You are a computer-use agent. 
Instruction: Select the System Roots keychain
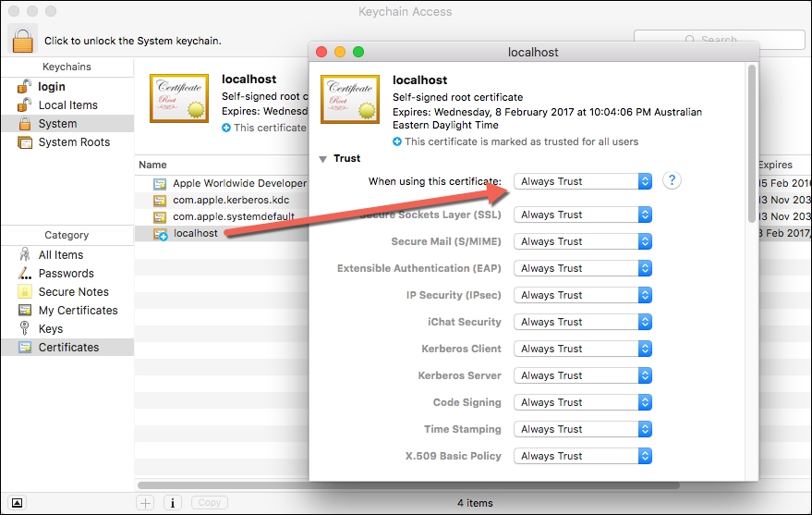click(x=73, y=142)
